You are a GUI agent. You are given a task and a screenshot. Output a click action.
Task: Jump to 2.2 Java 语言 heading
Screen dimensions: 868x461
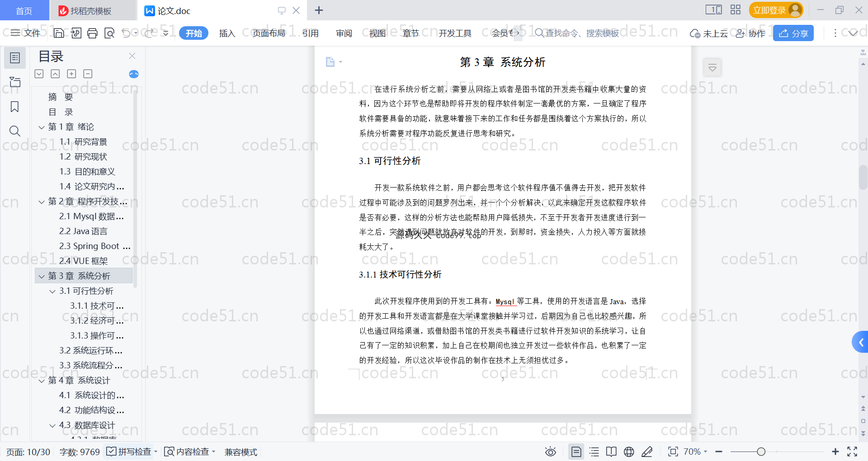83,231
